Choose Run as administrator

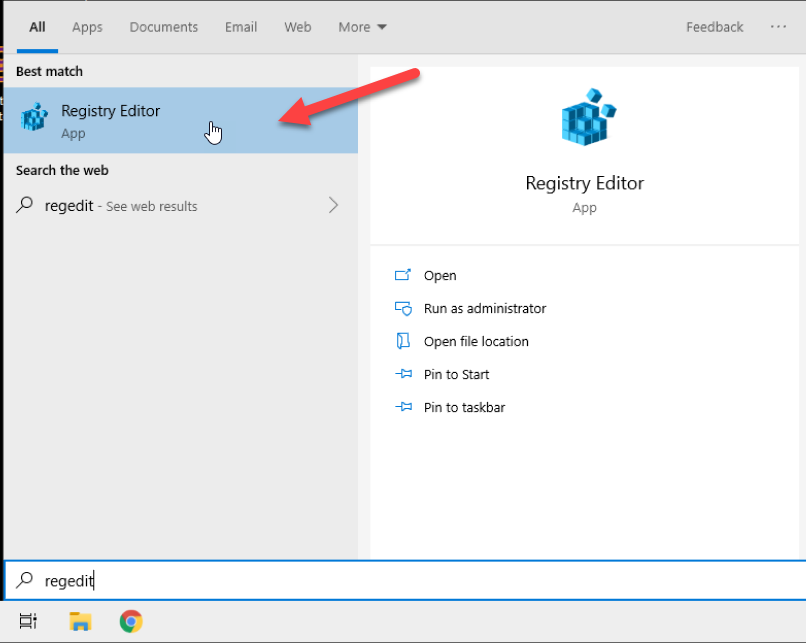coord(485,308)
